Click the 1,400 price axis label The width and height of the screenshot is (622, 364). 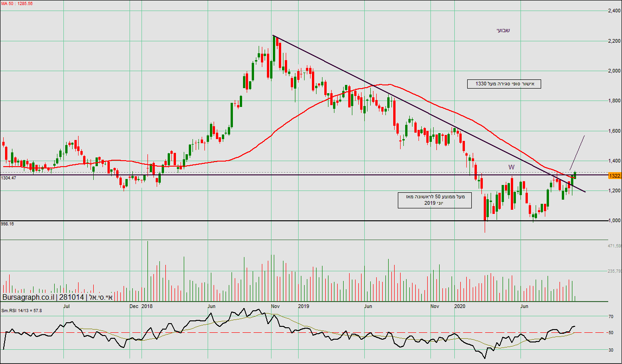click(614, 161)
